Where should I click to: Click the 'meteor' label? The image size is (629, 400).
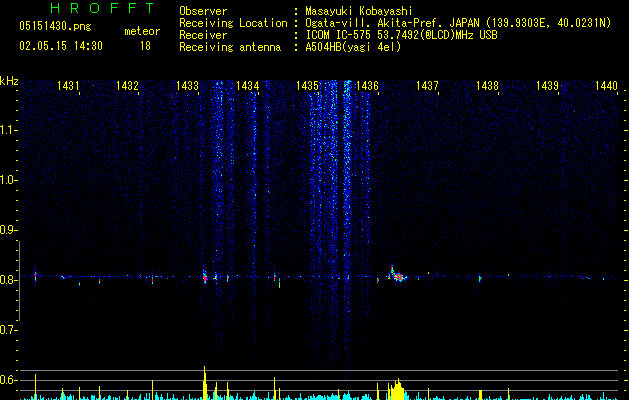coord(142,31)
